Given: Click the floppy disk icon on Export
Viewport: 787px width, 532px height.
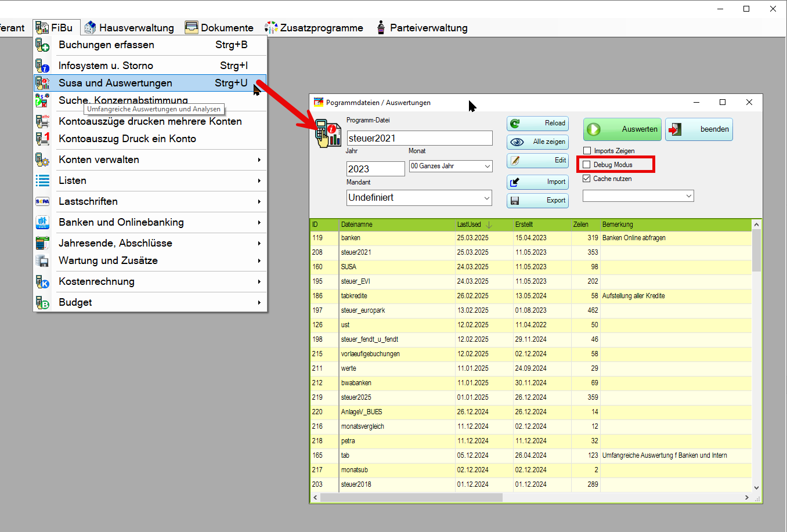Looking at the screenshot, I should [x=515, y=201].
